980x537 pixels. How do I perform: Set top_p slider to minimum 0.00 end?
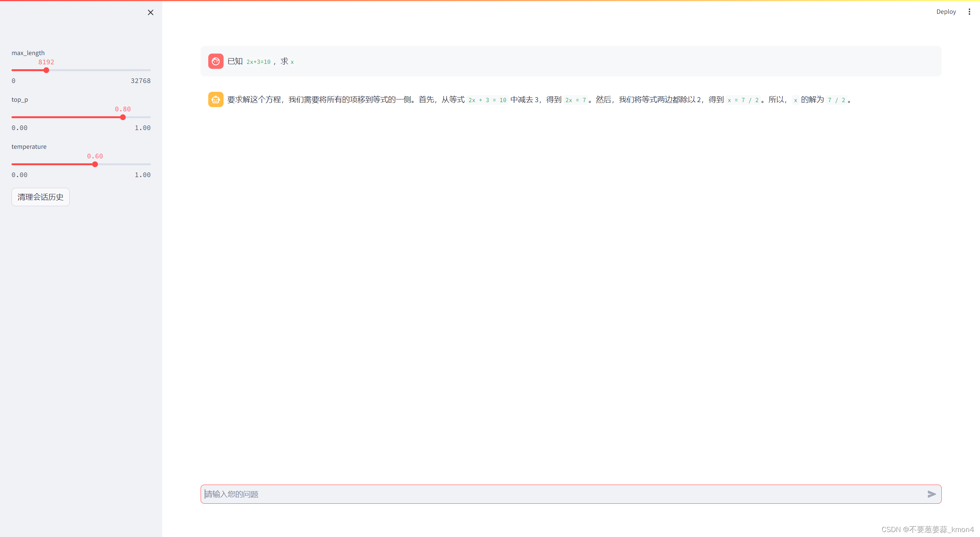coord(12,117)
